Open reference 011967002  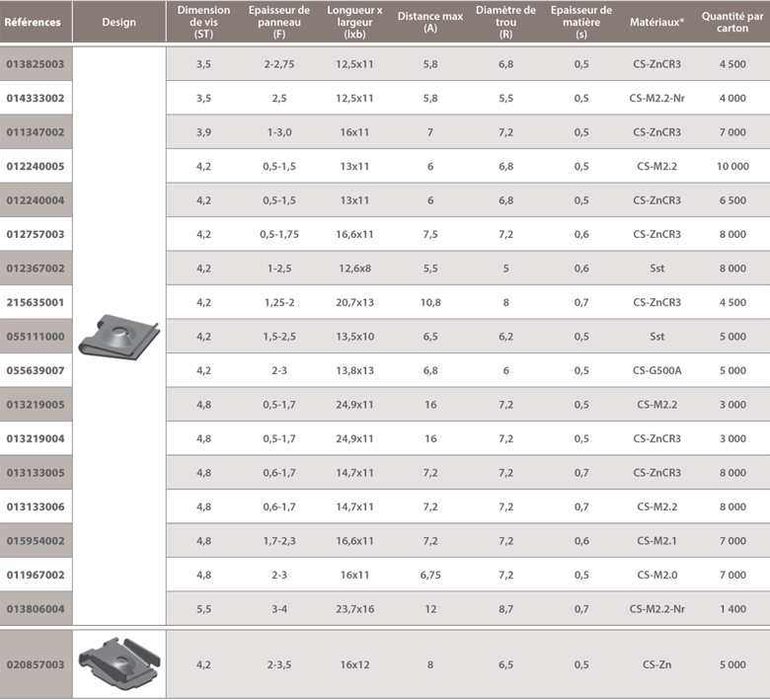36,576
